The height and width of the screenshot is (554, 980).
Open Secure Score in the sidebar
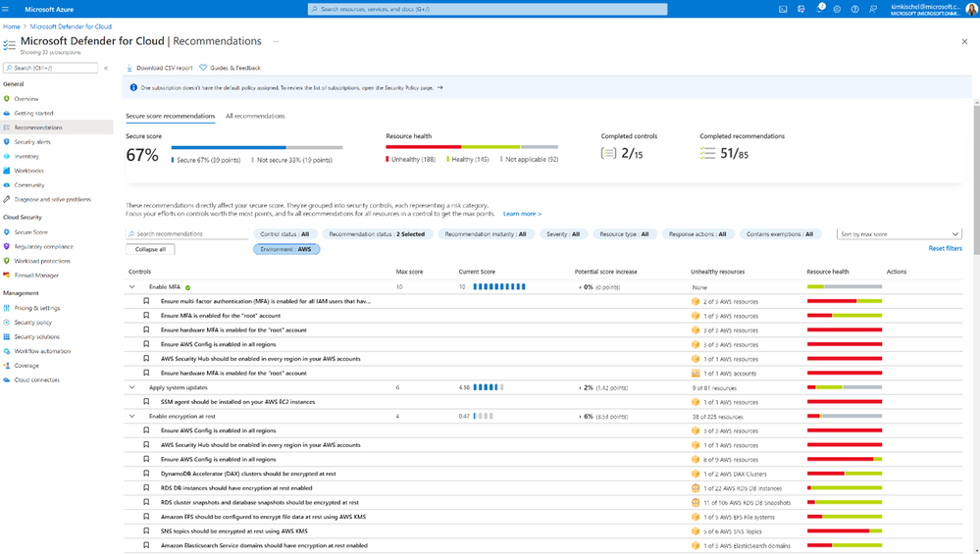tap(30, 231)
